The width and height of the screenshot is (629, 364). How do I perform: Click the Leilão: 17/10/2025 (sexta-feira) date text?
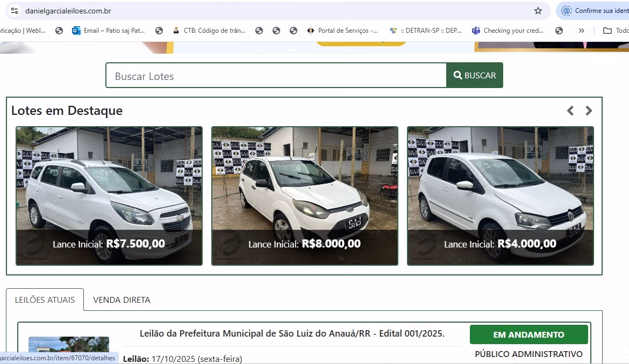(x=183, y=359)
